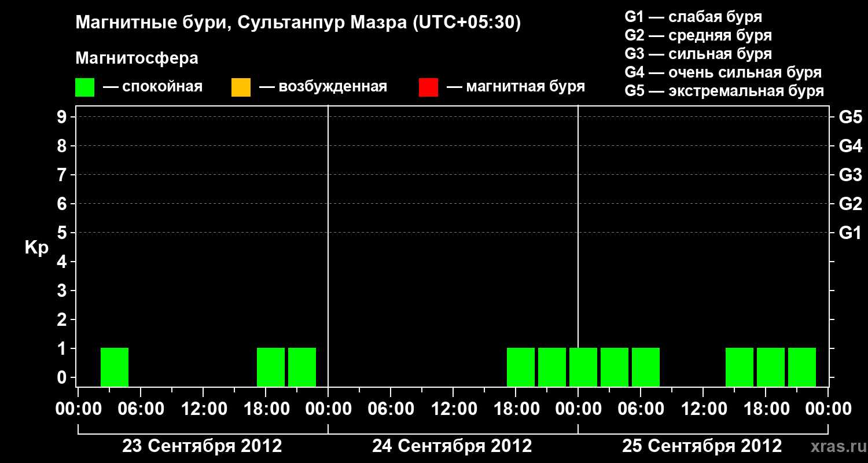Click Kp axis value 5
868x463 pixels.
[x=62, y=233]
